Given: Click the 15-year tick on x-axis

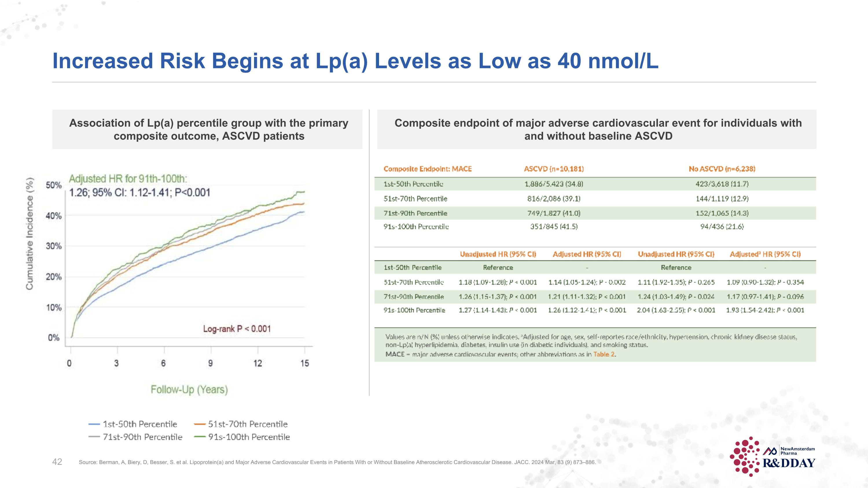Looking at the screenshot, I should 304,363.
